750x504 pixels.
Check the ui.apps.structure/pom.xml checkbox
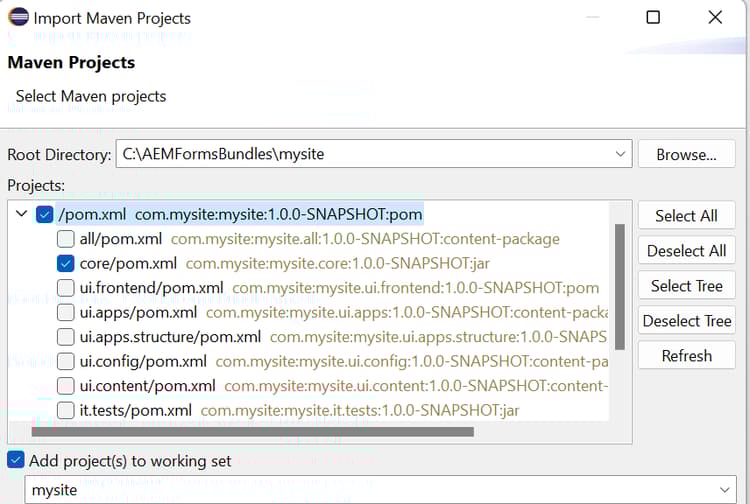click(x=66, y=337)
